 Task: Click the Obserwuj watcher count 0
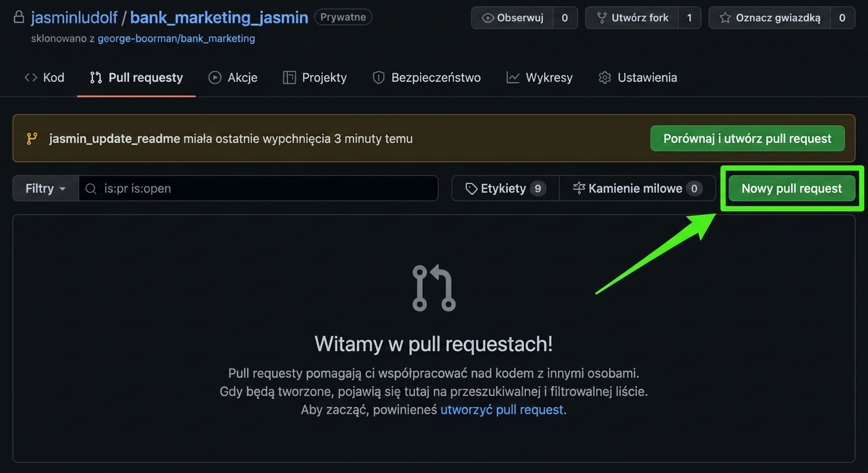[565, 18]
